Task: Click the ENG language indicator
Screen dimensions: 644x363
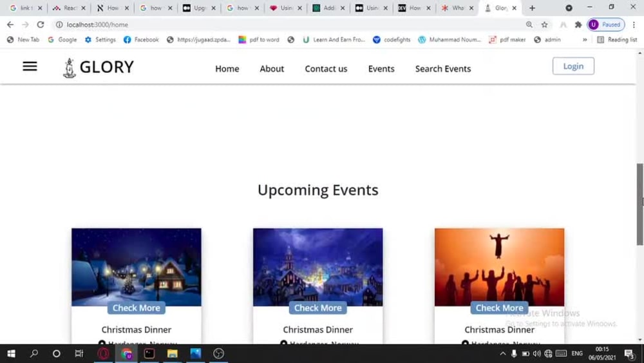Action: coord(577,353)
